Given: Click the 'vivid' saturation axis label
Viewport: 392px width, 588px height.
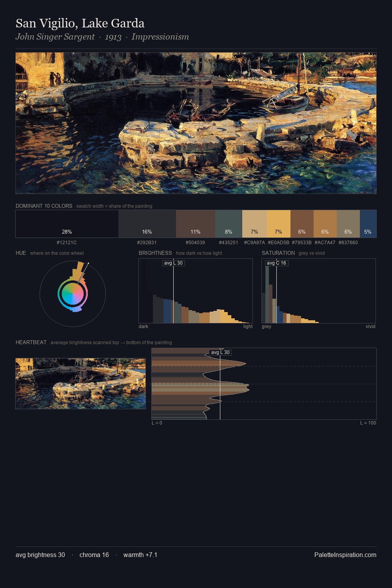Looking at the screenshot, I should (x=370, y=327).
